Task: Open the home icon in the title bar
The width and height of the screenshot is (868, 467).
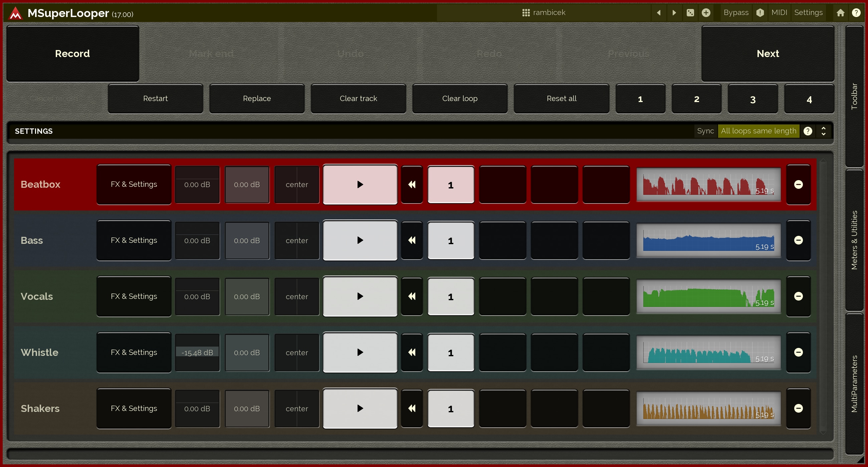Action: (840, 13)
